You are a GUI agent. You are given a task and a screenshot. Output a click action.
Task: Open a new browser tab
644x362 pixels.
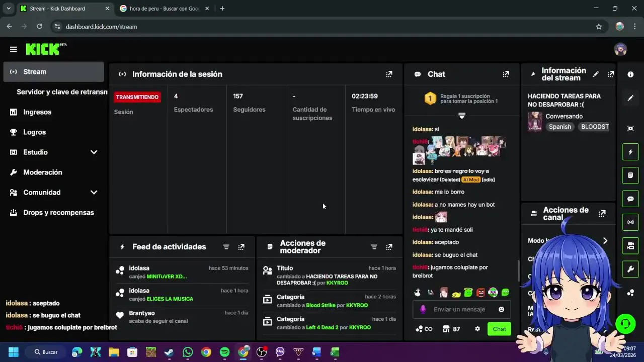(x=222, y=9)
